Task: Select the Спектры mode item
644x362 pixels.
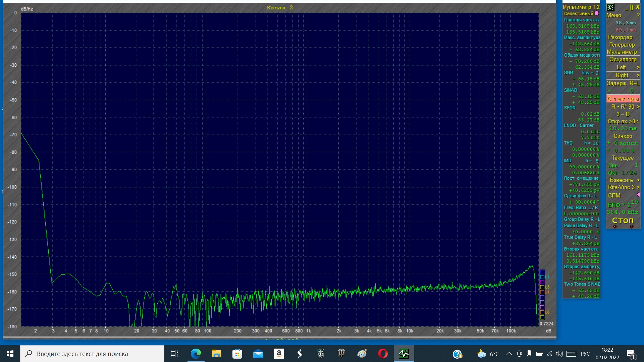Action: tap(623, 99)
